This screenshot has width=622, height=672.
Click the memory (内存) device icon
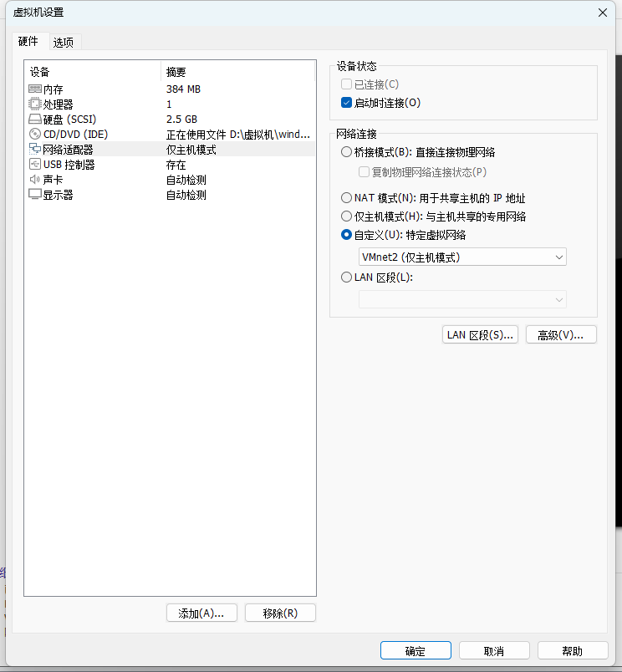(35, 89)
